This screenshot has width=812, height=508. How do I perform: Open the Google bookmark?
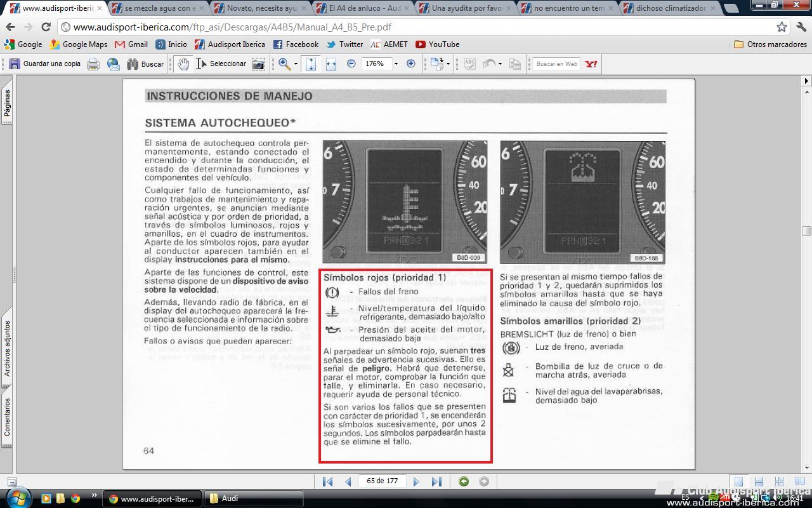[23, 44]
